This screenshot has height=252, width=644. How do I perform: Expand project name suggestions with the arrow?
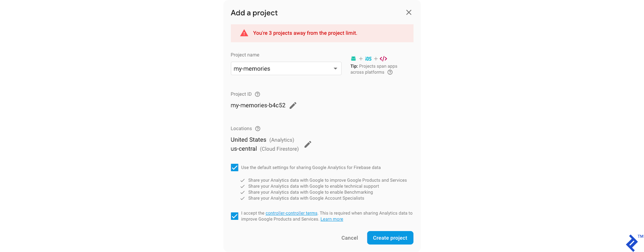tap(335, 68)
